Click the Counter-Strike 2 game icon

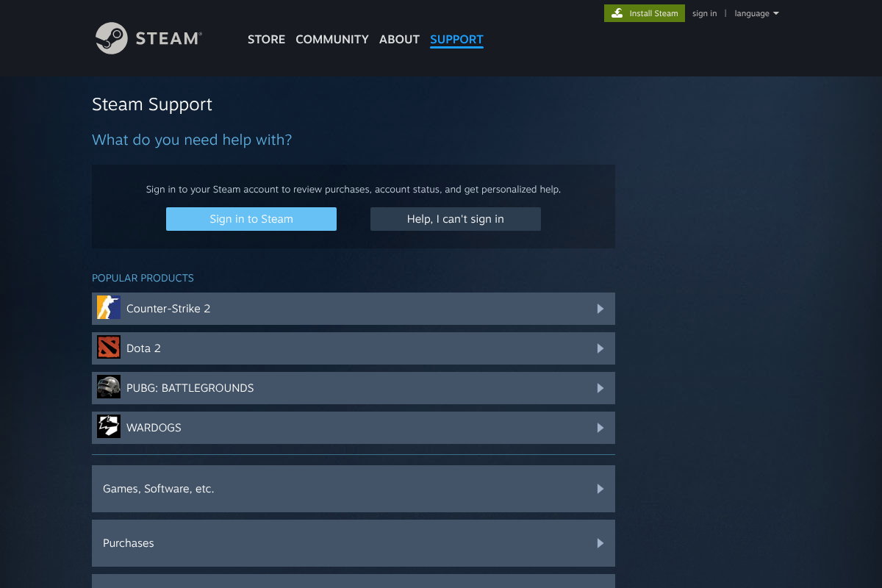(x=109, y=308)
